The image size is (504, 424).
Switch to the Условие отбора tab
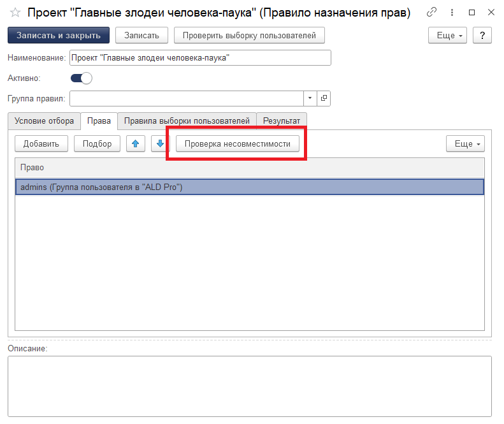44,121
